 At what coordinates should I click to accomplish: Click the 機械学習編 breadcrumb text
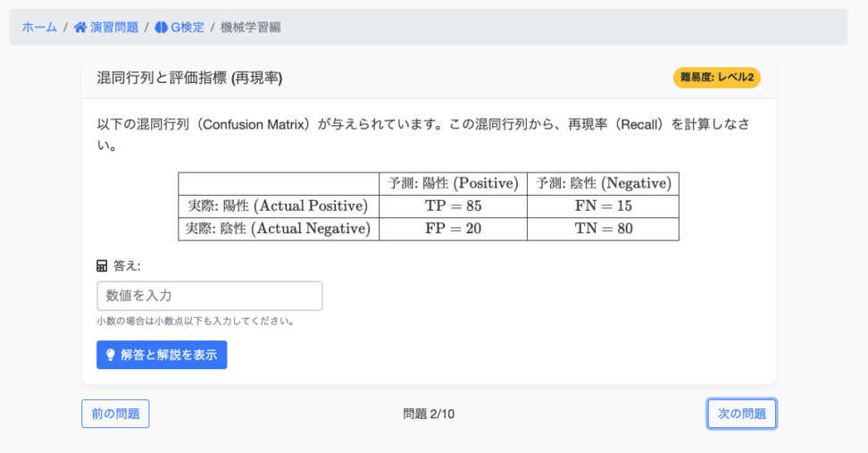(250, 27)
